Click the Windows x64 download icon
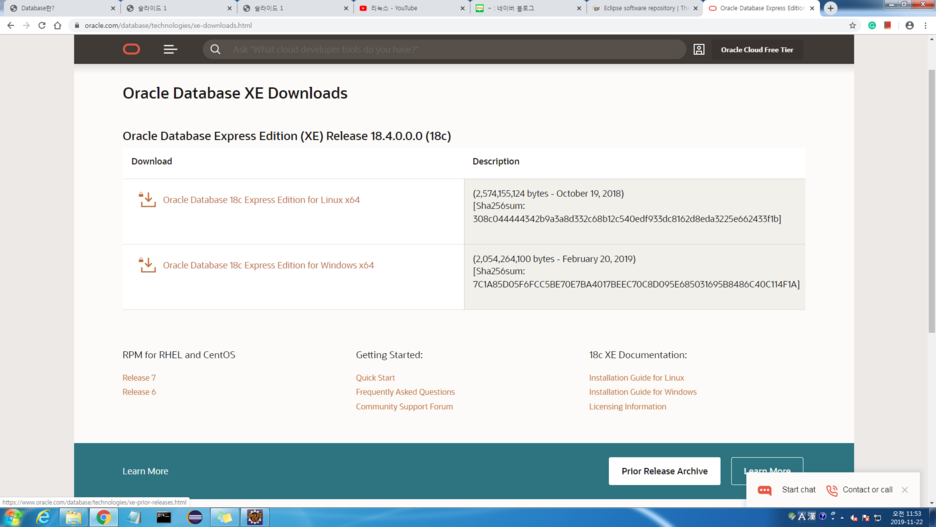This screenshot has width=936, height=527. coord(147,265)
